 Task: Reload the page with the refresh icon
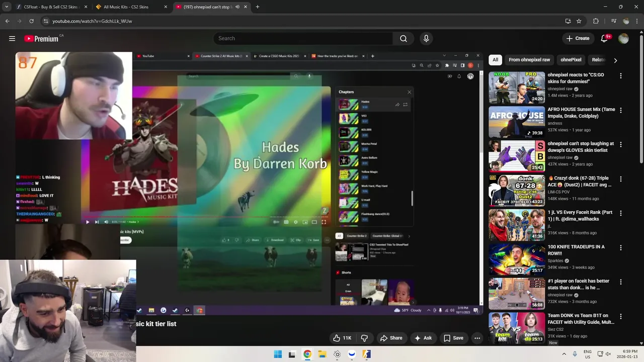click(x=31, y=21)
